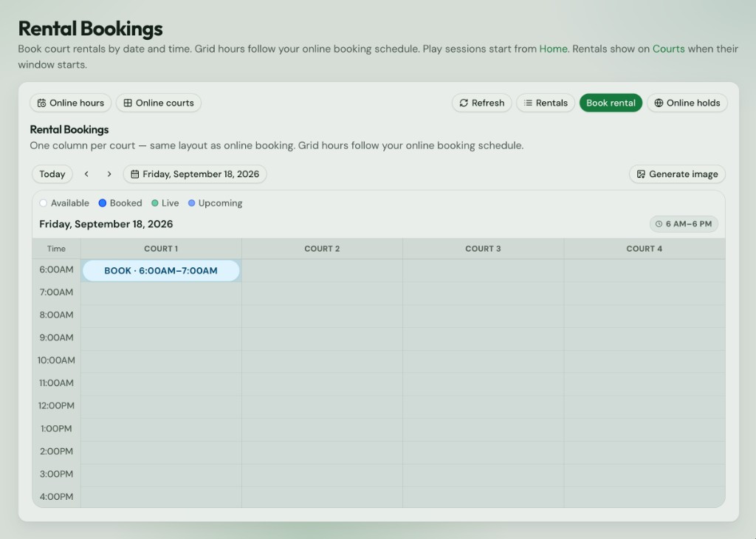Click the Available legend dot
The width and height of the screenshot is (756, 539).
click(x=44, y=203)
